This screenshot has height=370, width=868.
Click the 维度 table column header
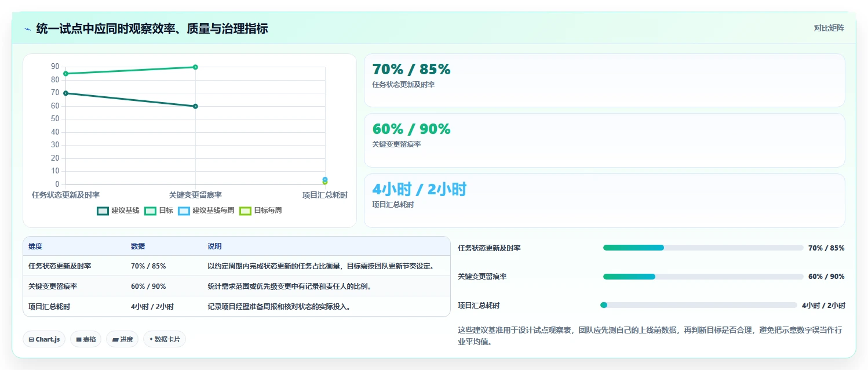coord(35,246)
